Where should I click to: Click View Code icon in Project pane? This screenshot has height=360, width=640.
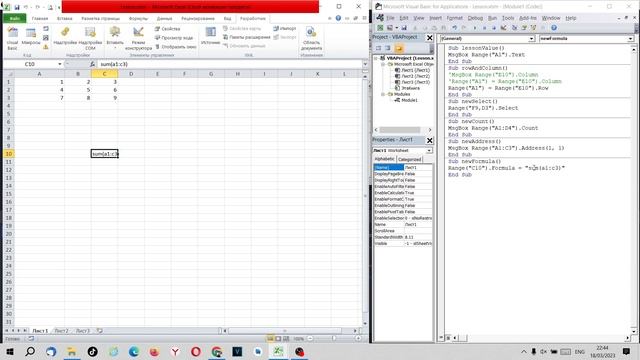point(378,48)
